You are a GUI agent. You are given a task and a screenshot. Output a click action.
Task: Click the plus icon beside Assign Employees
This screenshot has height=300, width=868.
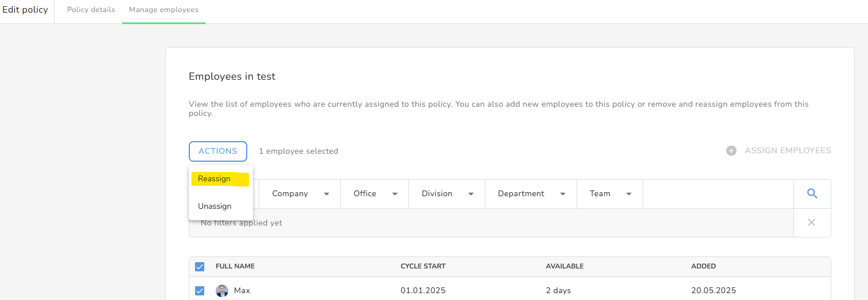tap(731, 151)
